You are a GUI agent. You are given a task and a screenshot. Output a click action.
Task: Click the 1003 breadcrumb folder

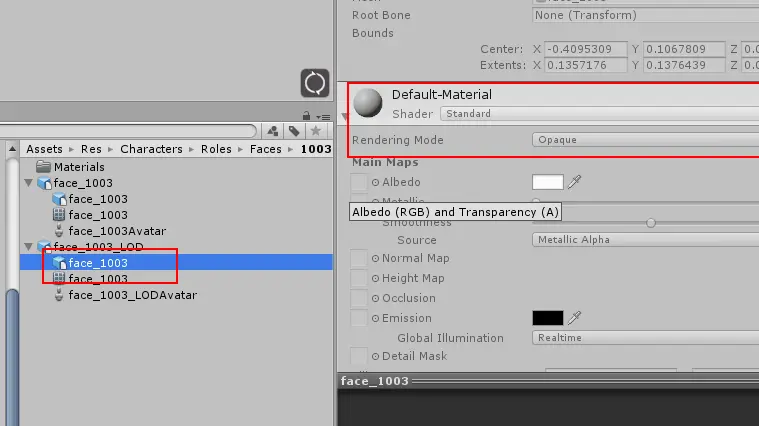tap(316, 149)
